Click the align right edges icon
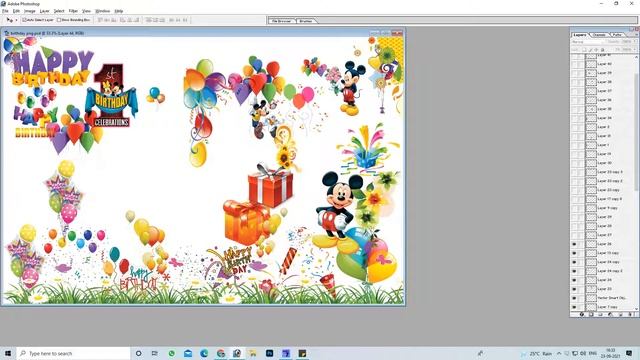Image resolution: width=640 pixels, height=360 pixels. (136, 20)
